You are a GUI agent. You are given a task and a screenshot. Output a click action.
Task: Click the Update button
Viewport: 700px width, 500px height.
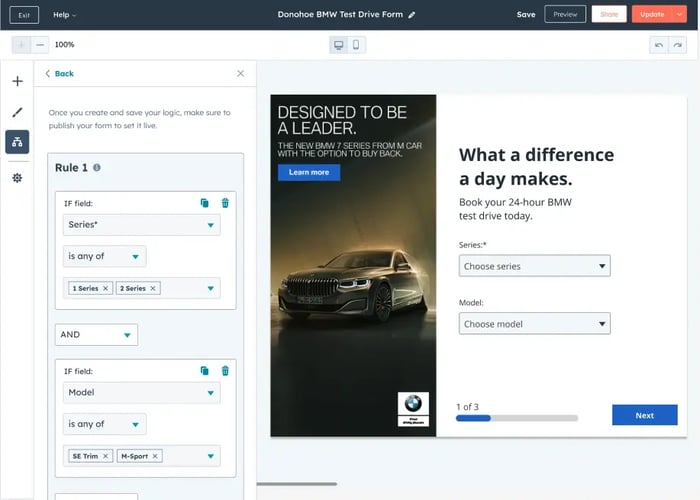tap(652, 14)
